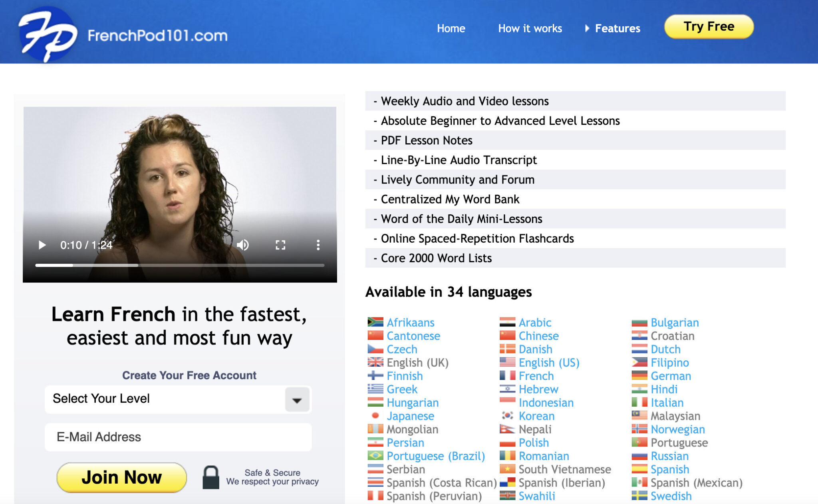Screen dimensions: 818x504
Task: Click the FrenchPod101 FP logo
Action: pos(48,35)
